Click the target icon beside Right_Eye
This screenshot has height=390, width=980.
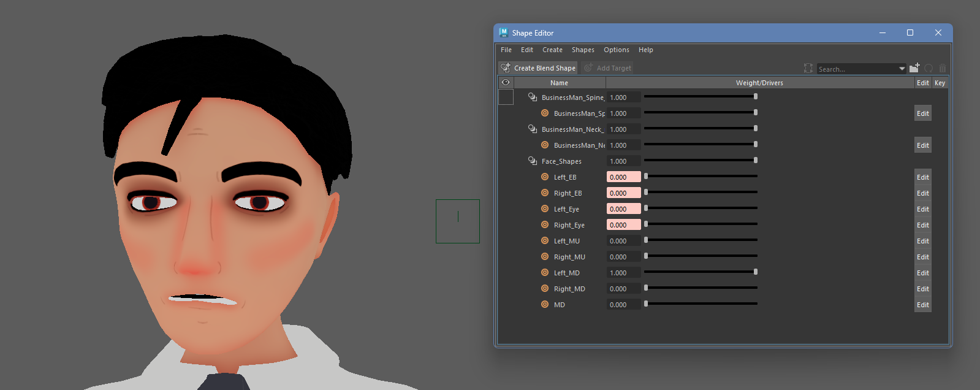[545, 224]
